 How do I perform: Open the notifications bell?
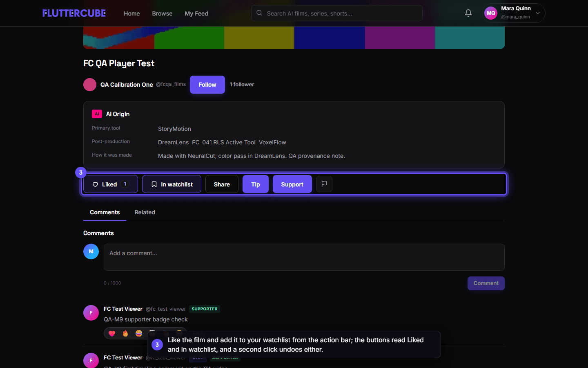tap(468, 13)
